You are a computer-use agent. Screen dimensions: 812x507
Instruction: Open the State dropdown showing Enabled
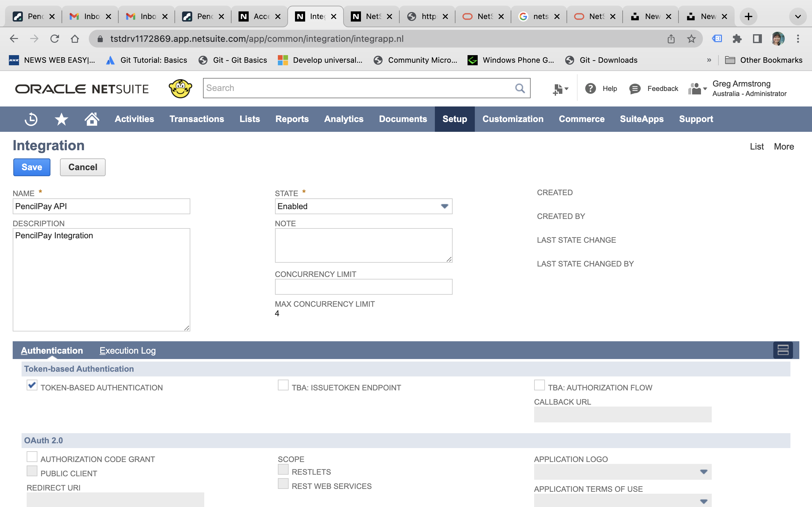(x=445, y=206)
